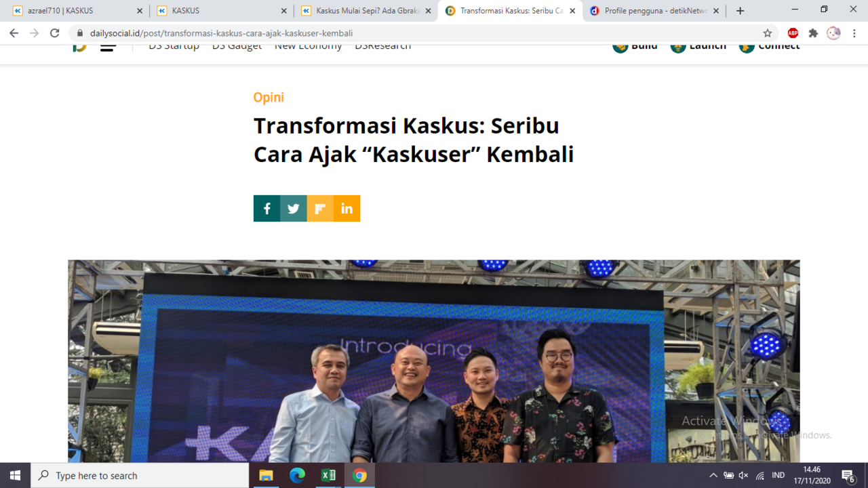Switch to Profile pengguna detikNetwork tab

[654, 11]
